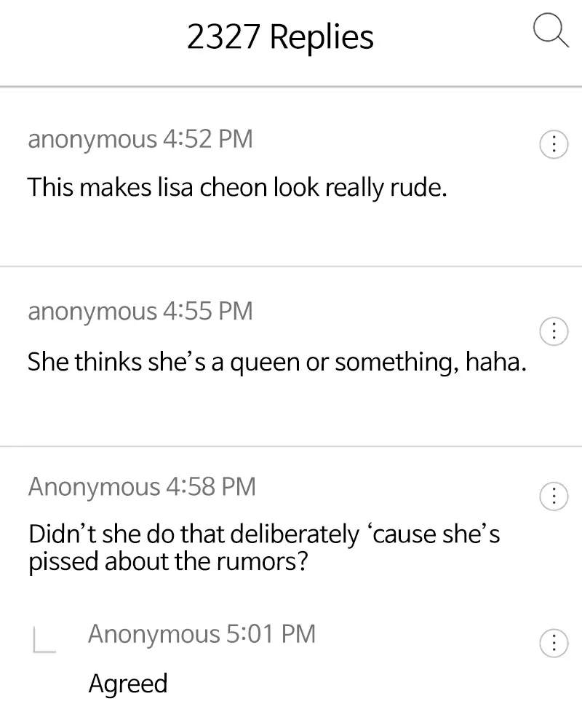Open more options for the 4:52 PM comment

click(553, 145)
